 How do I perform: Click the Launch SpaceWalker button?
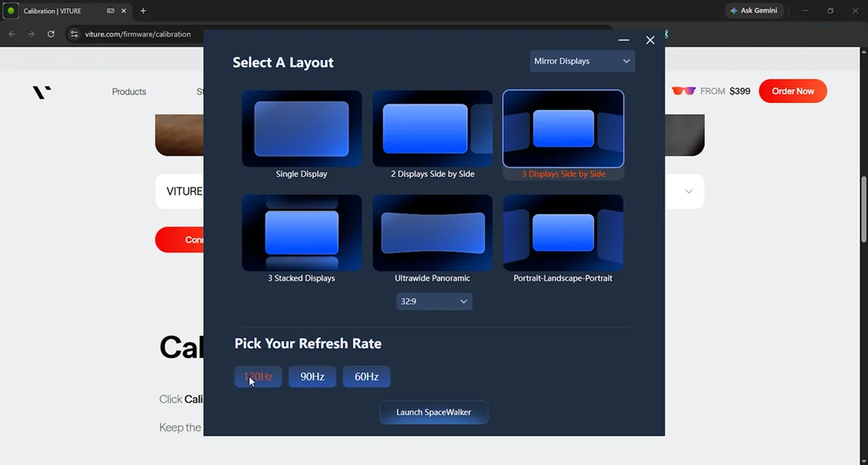coord(433,412)
